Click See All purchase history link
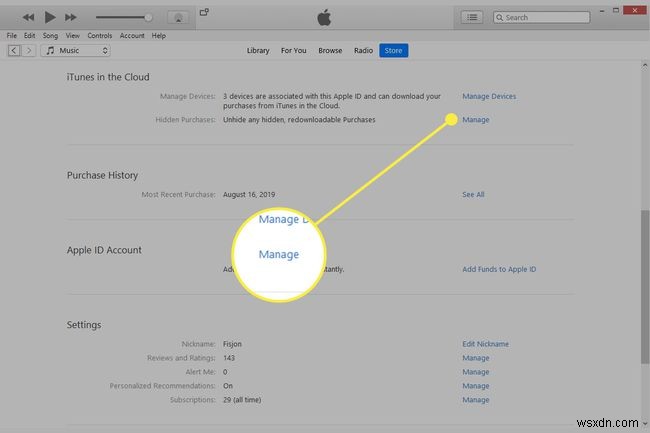 tap(473, 194)
